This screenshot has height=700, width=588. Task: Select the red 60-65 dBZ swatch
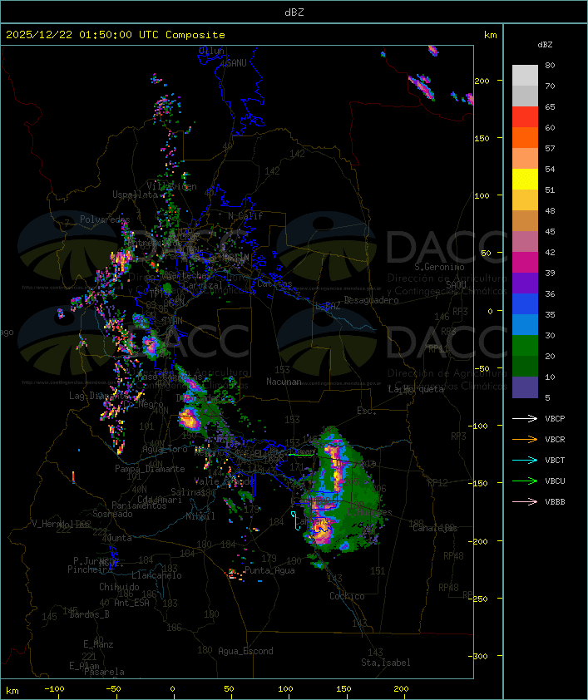[525, 117]
